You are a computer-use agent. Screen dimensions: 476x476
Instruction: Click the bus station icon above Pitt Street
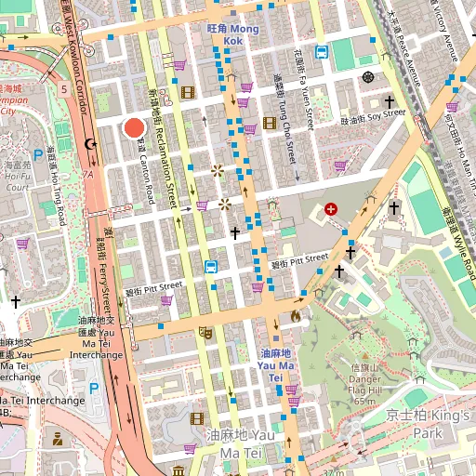pos(211,267)
